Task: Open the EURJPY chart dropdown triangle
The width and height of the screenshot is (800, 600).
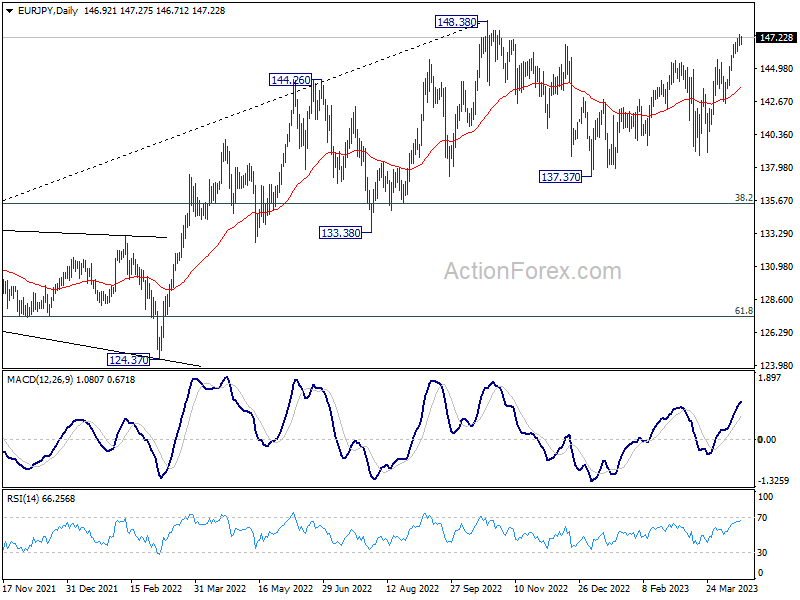Action: [x=9, y=11]
